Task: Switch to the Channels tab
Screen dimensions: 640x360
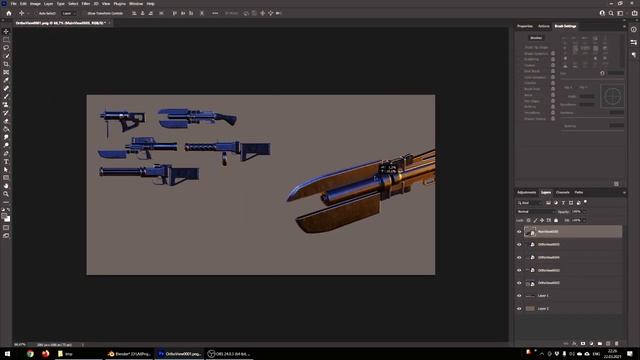Action: 562,193
